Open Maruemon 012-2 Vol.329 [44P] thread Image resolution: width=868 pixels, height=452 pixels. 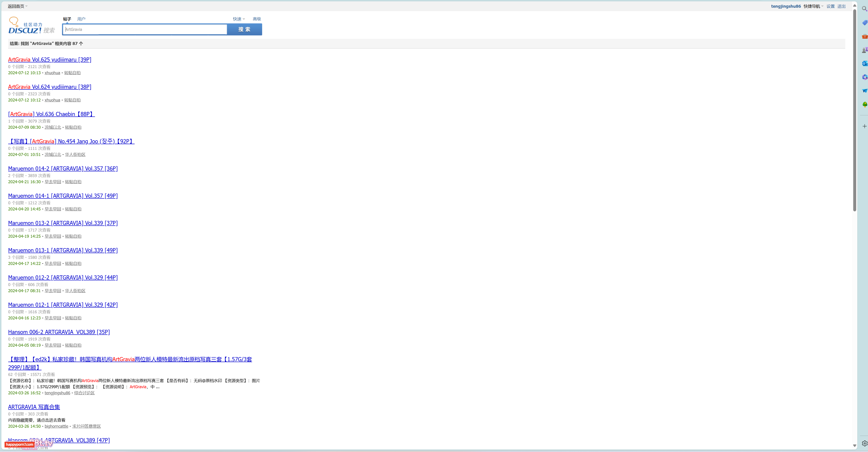point(63,278)
